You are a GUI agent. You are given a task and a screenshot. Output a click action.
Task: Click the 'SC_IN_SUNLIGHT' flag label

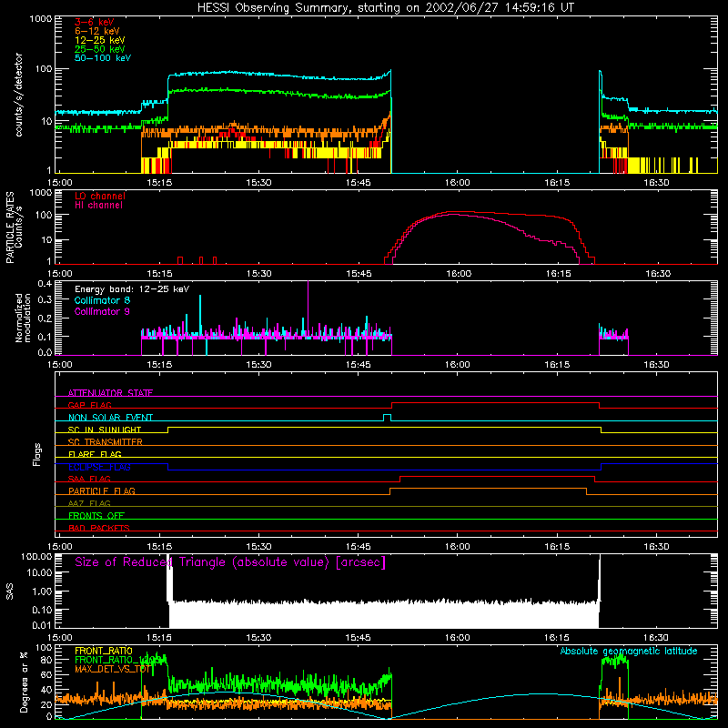pyautogui.click(x=105, y=430)
